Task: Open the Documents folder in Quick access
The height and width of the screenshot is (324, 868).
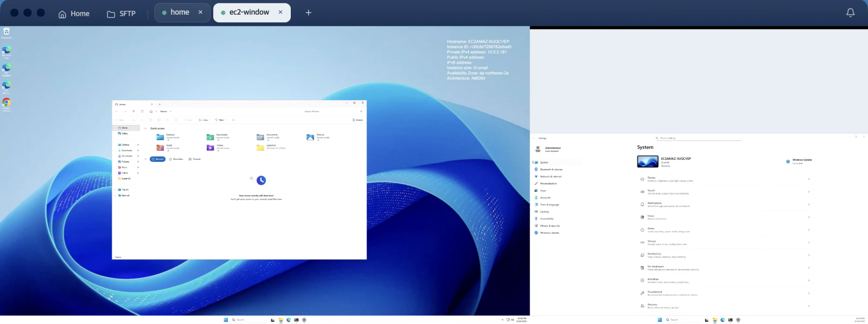Action: [269, 137]
